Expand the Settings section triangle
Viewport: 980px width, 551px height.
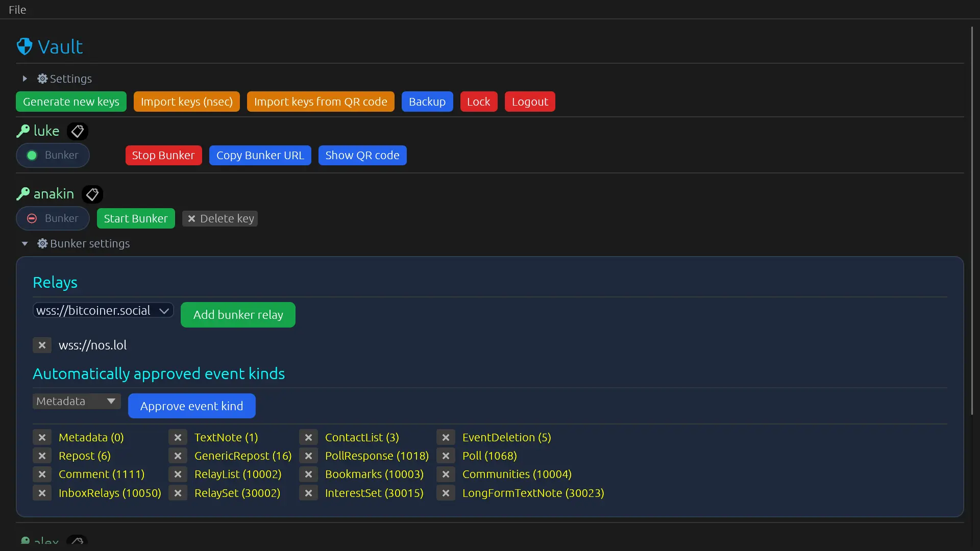tap(24, 79)
